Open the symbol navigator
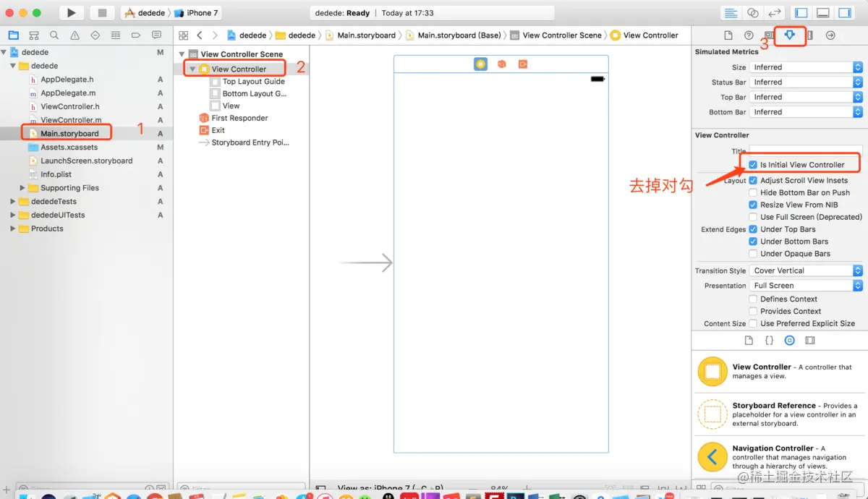Viewport: 868px width, 499px height. point(33,35)
